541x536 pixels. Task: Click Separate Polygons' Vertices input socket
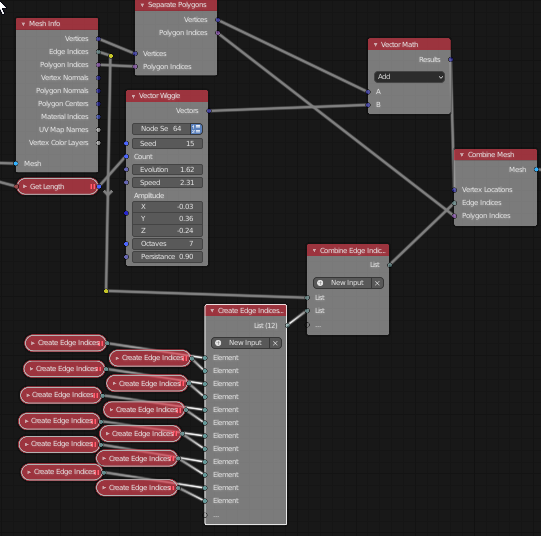click(135, 54)
